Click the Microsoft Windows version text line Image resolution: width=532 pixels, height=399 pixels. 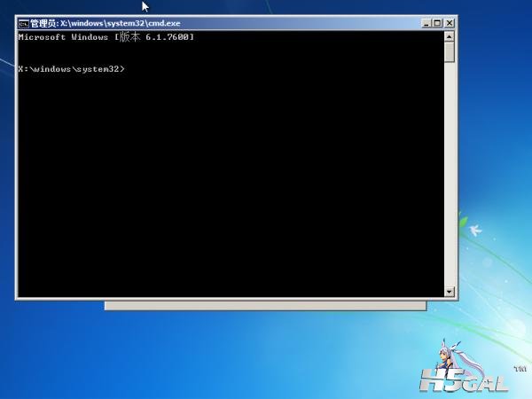click(106, 37)
